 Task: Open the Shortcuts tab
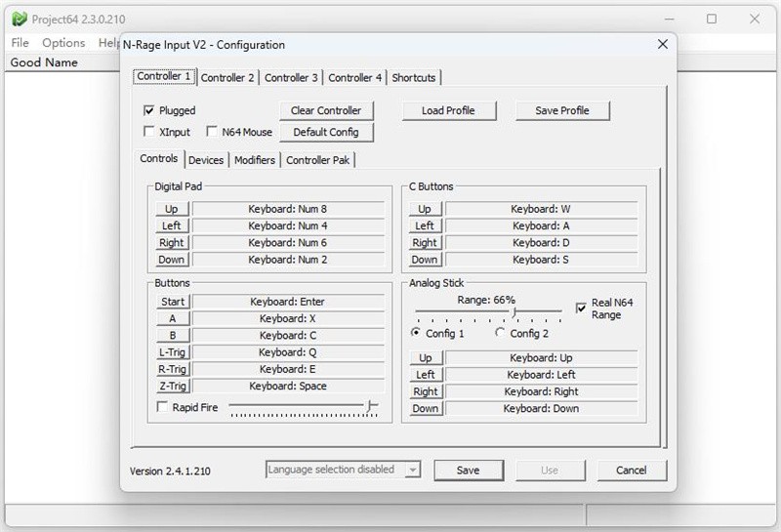pyautogui.click(x=413, y=78)
